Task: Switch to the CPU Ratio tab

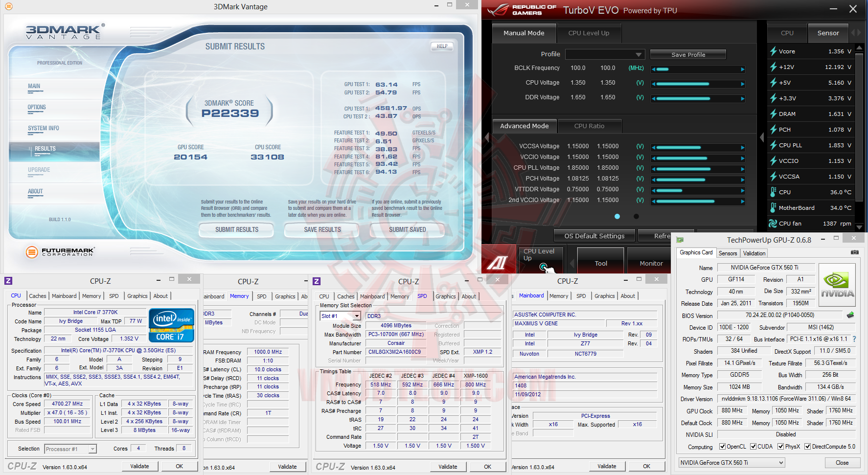Action: [589, 126]
